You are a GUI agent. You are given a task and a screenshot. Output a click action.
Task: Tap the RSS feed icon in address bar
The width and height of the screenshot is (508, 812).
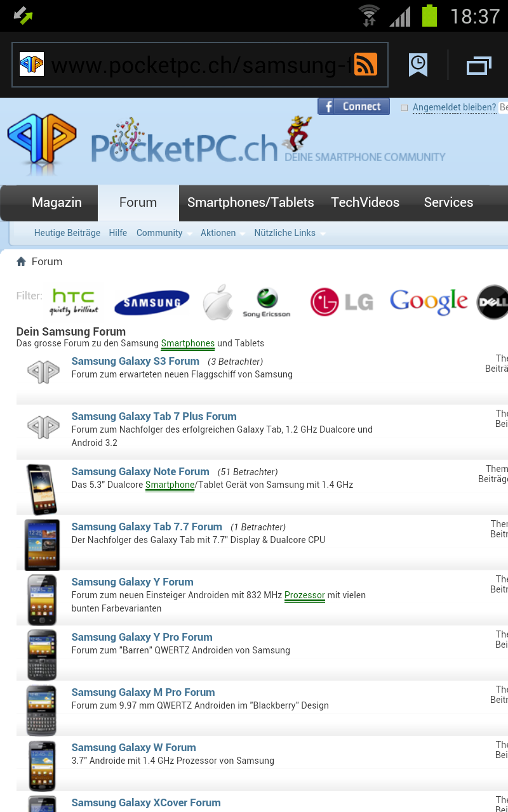point(366,64)
